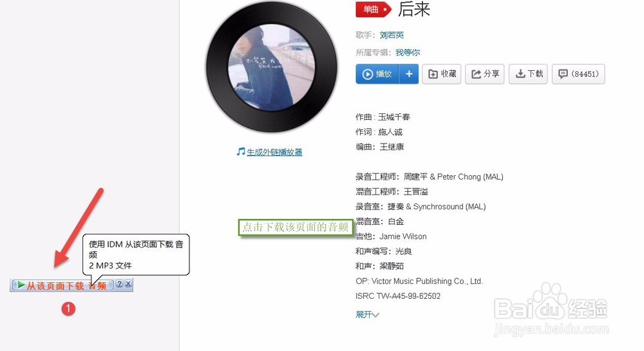This screenshot has height=351, width=644.
Task: Click the 下载 download button
Action: click(528, 74)
